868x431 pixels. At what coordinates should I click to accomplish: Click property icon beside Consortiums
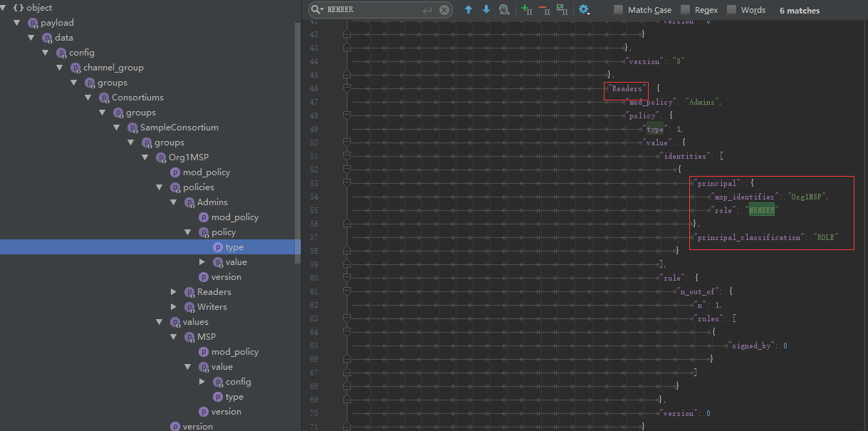(x=104, y=98)
